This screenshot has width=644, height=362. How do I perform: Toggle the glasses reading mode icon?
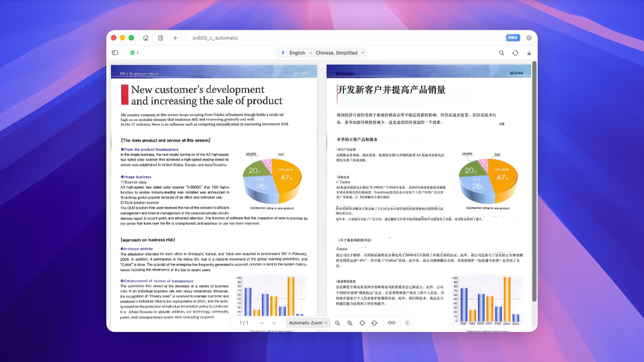point(392,323)
